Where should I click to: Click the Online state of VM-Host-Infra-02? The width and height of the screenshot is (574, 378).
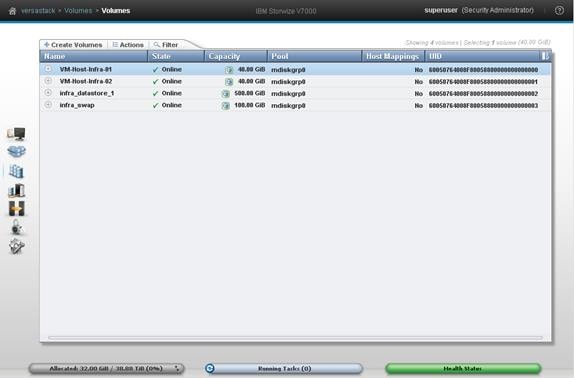point(171,81)
